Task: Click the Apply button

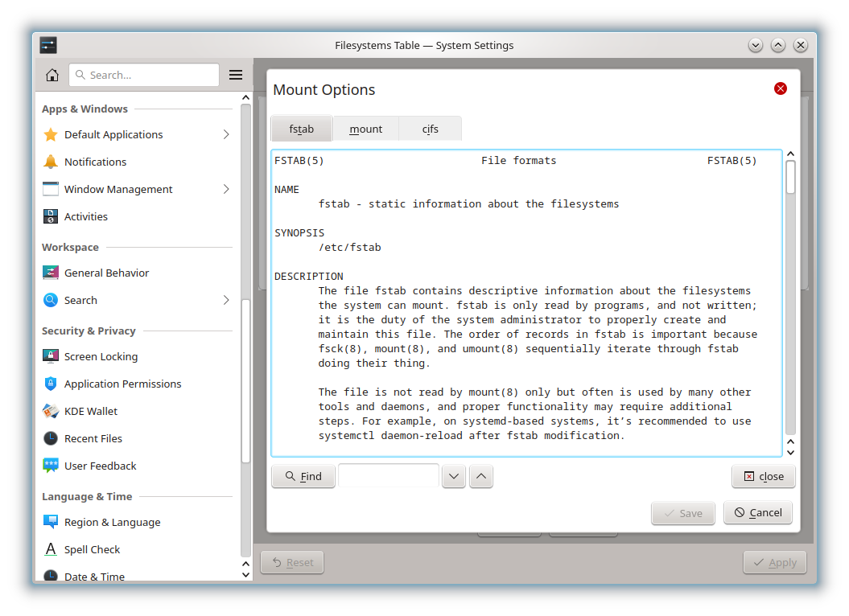Action: coord(775,562)
